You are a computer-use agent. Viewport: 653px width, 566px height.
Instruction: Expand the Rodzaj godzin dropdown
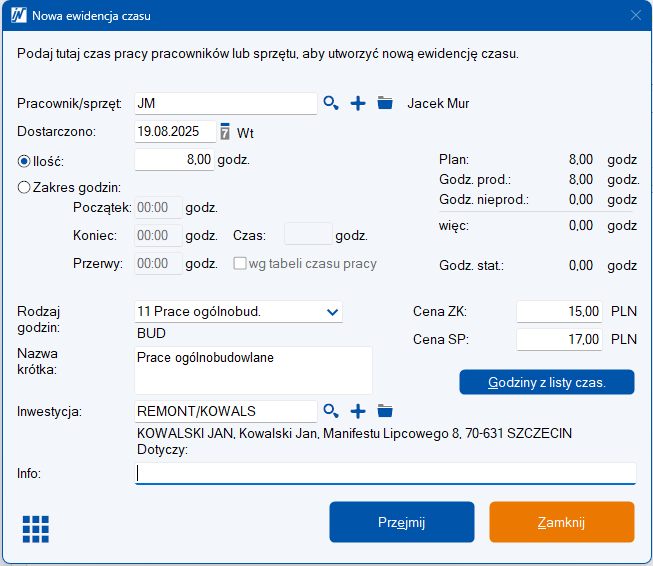point(332,312)
